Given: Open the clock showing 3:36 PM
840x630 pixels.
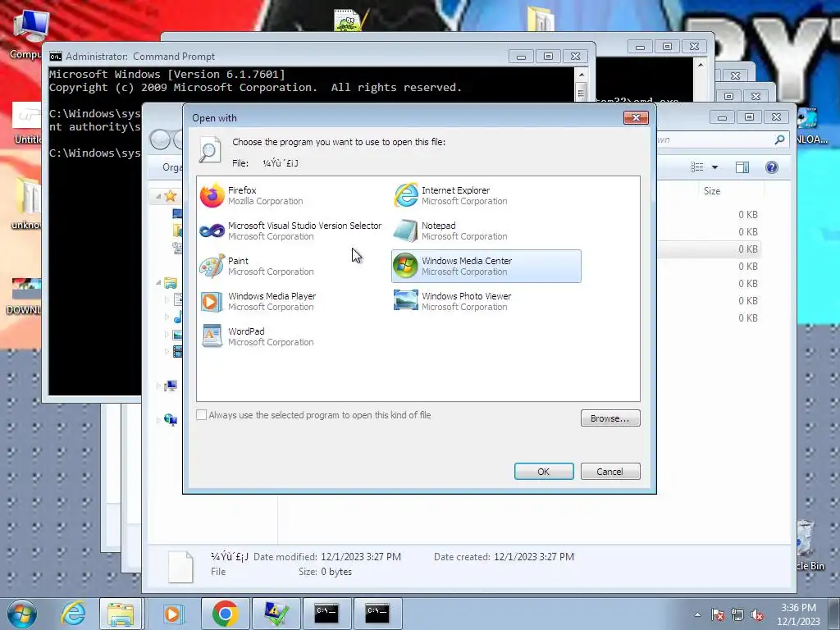Looking at the screenshot, I should [798, 614].
